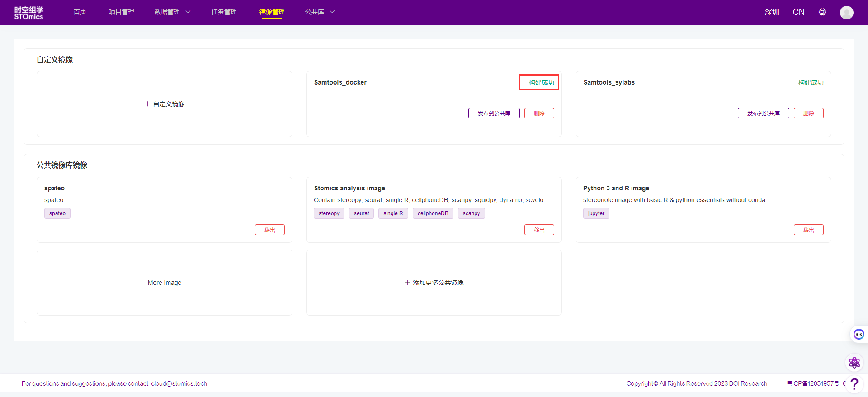Viewport: 868px width, 397px height.
Task: Open help via question mark icon
Action: pyautogui.click(x=854, y=384)
